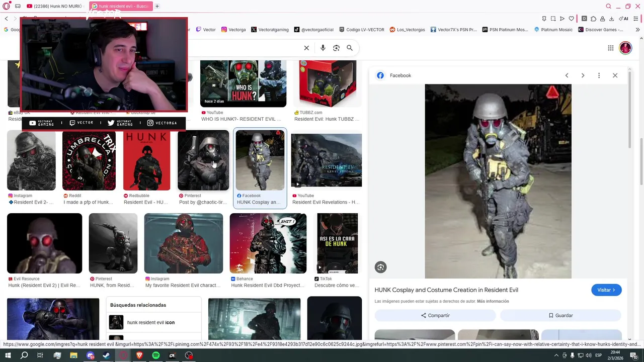
Task: Go back using the browser back arrow
Action: click(6, 19)
